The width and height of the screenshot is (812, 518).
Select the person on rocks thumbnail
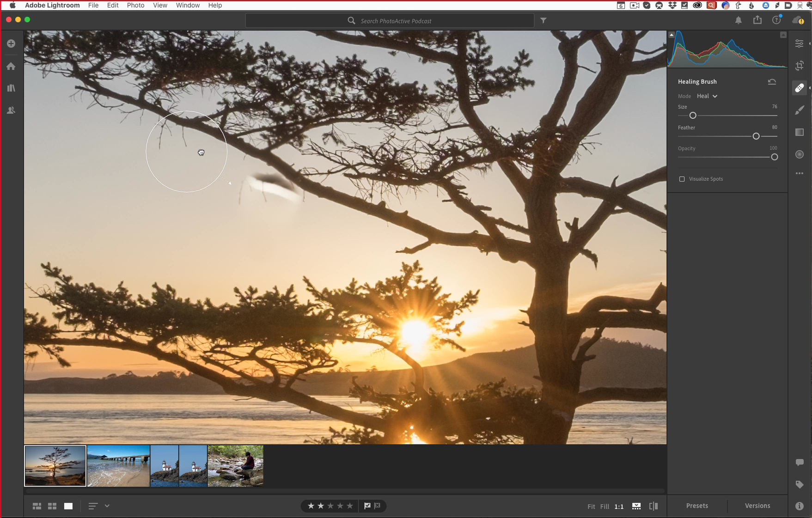pos(235,466)
